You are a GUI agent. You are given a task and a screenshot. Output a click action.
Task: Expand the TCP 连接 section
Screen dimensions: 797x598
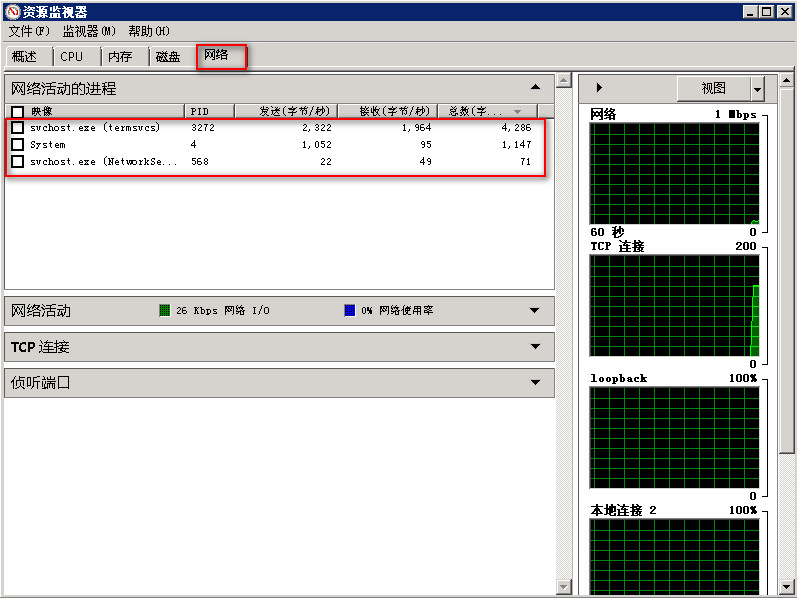click(x=535, y=346)
